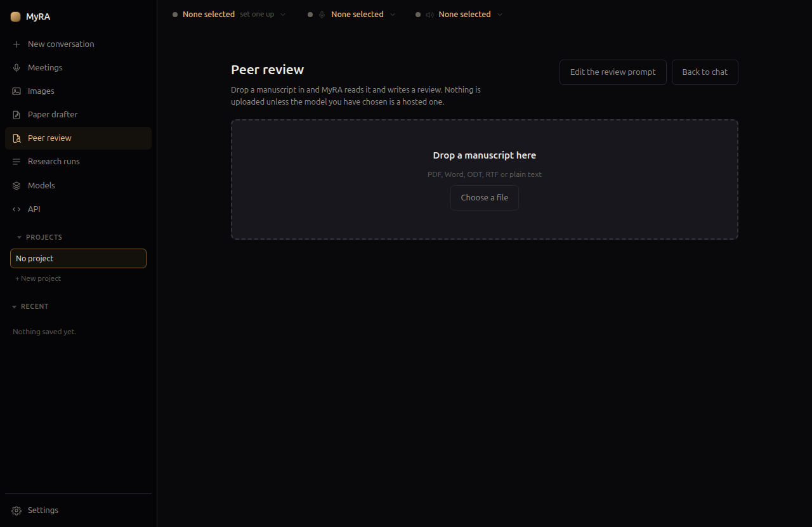Screen dimensions: 812x527
Task: Open Research runs in the sidebar
Action: pyautogui.click(x=78, y=162)
